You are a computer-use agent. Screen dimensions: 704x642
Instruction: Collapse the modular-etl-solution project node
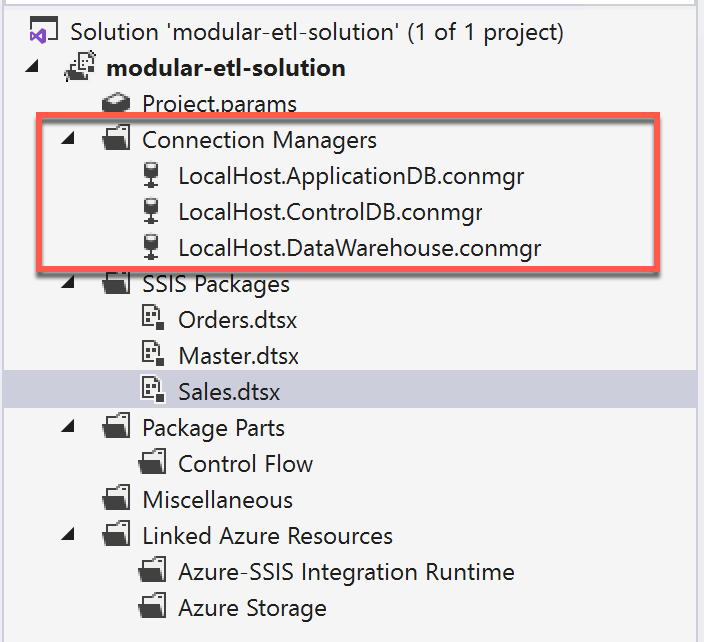pyautogui.click(x=32, y=68)
